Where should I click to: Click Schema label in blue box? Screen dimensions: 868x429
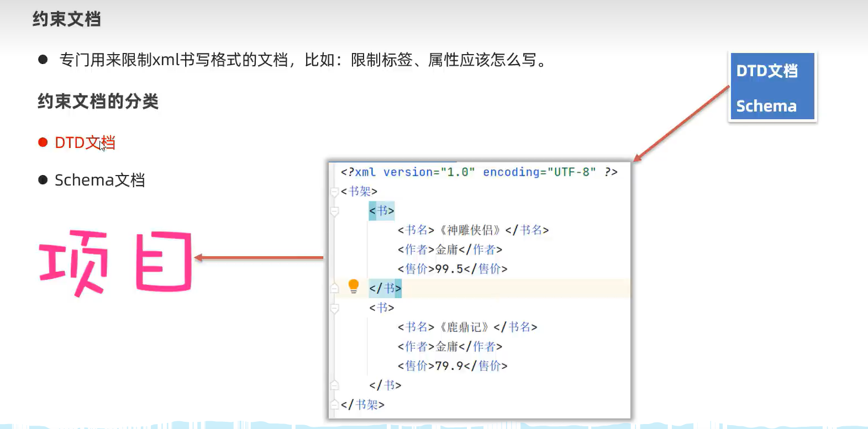[x=766, y=105]
